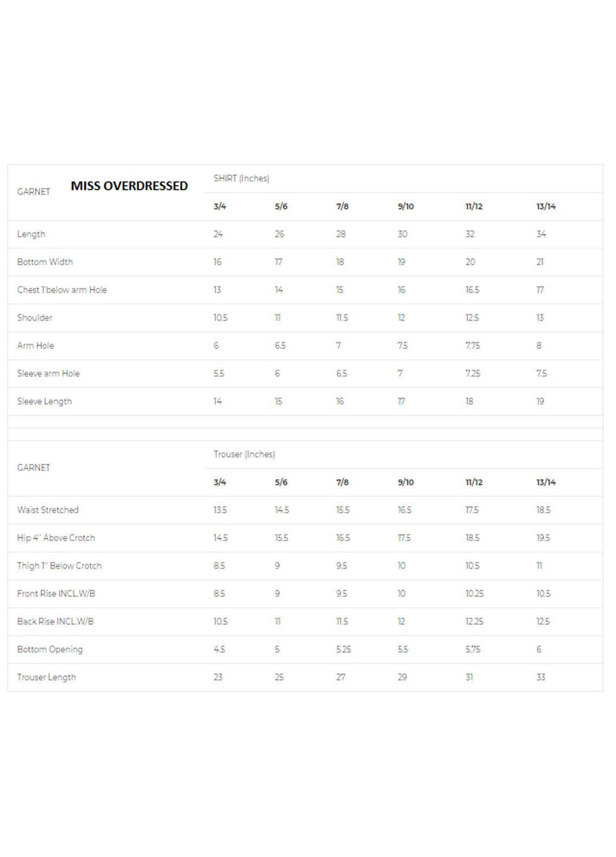Click the MISS OVERDRESSED heading

tap(129, 186)
